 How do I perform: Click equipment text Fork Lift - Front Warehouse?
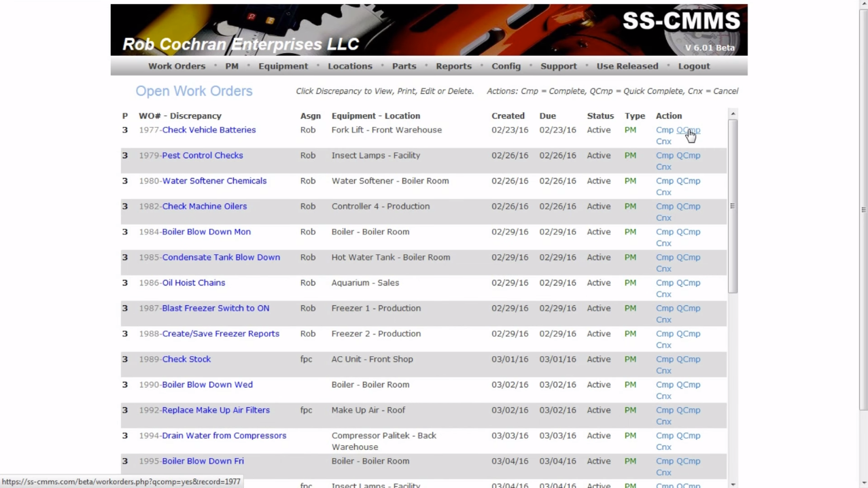click(387, 130)
